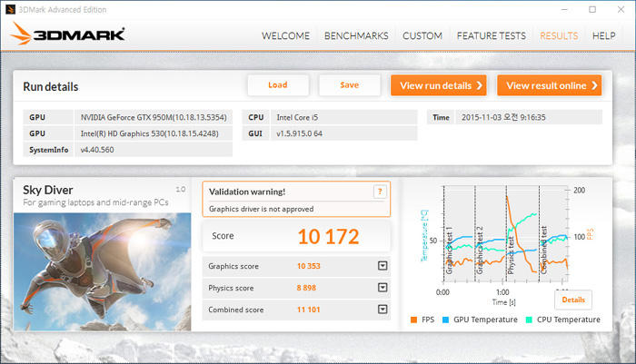The width and height of the screenshot is (636, 364).
Task: Click the GPU Temperature blue legend swatch
Action: [445, 320]
